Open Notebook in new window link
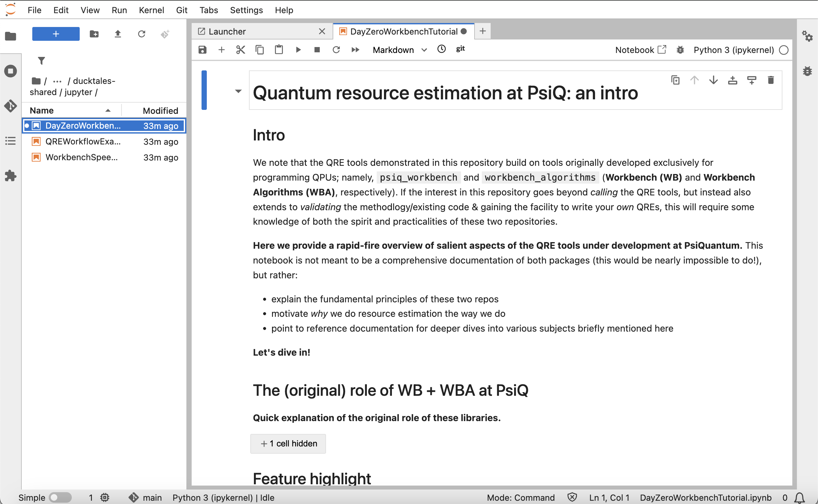Image resolution: width=818 pixels, height=504 pixels. [x=641, y=50]
